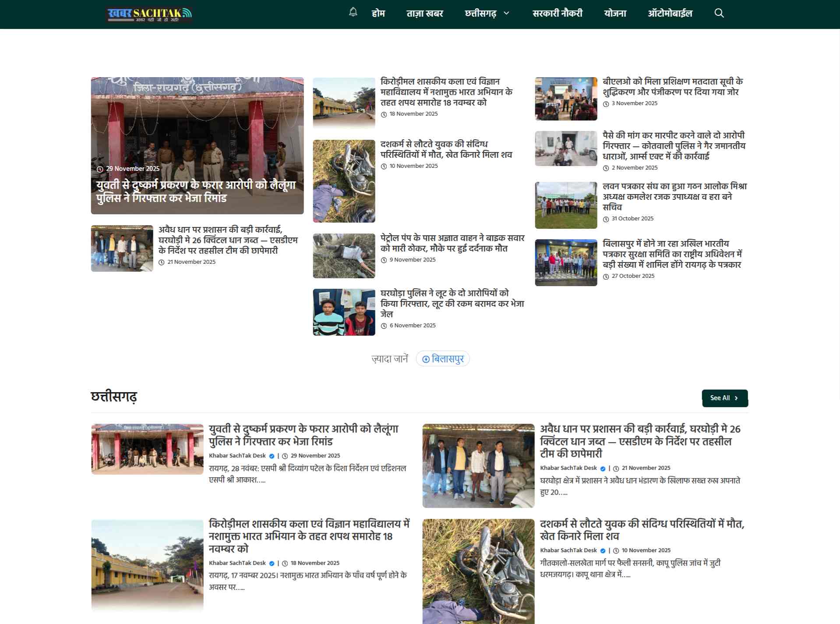Open सरकारी नौकरी from the top menu

558,13
